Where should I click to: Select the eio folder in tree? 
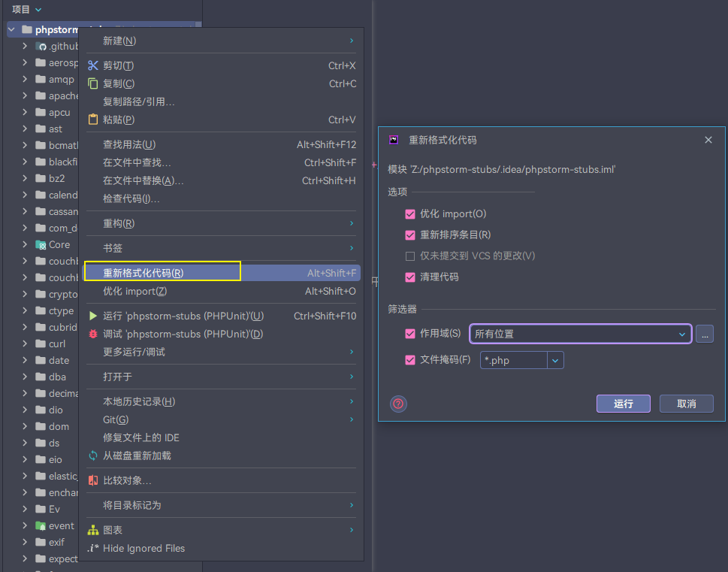click(x=56, y=459)
